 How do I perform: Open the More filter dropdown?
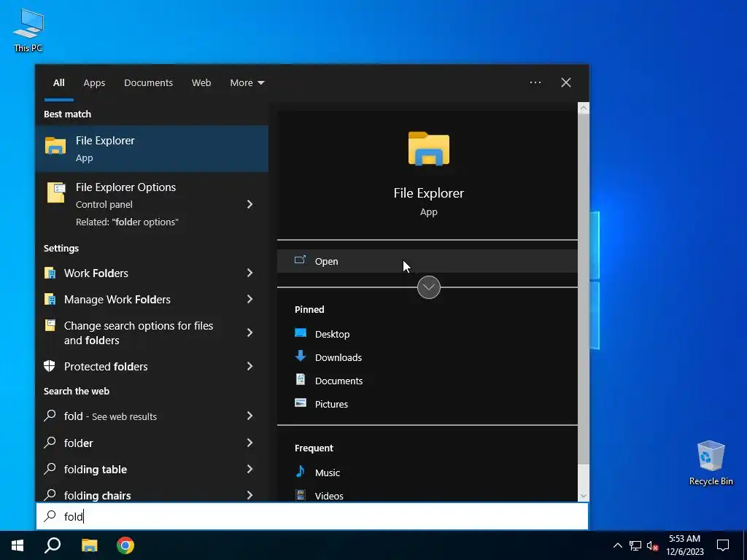pyautogui.click(x=247, y=83)
